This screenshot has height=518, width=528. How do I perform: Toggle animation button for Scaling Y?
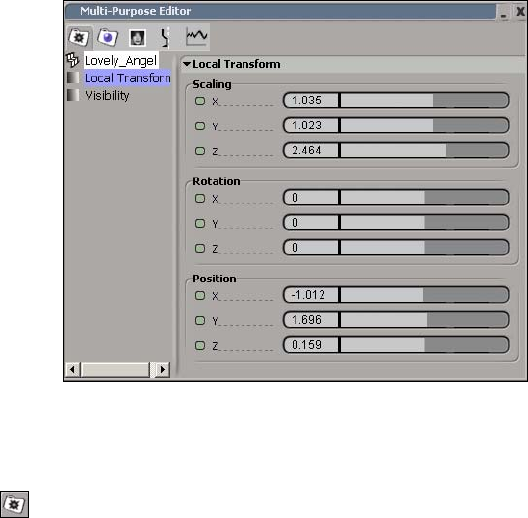[200, 126]
